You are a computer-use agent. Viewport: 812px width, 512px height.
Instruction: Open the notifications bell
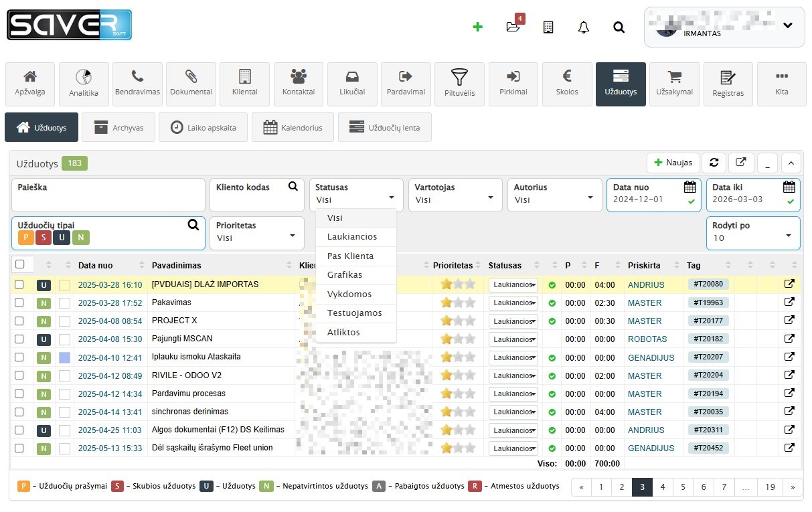(x=583, y=27)
